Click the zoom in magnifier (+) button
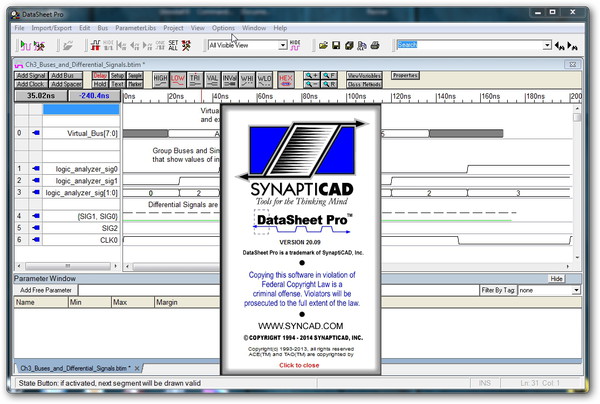Viewport: 600px width, 404px height. [x=312, y=75]
